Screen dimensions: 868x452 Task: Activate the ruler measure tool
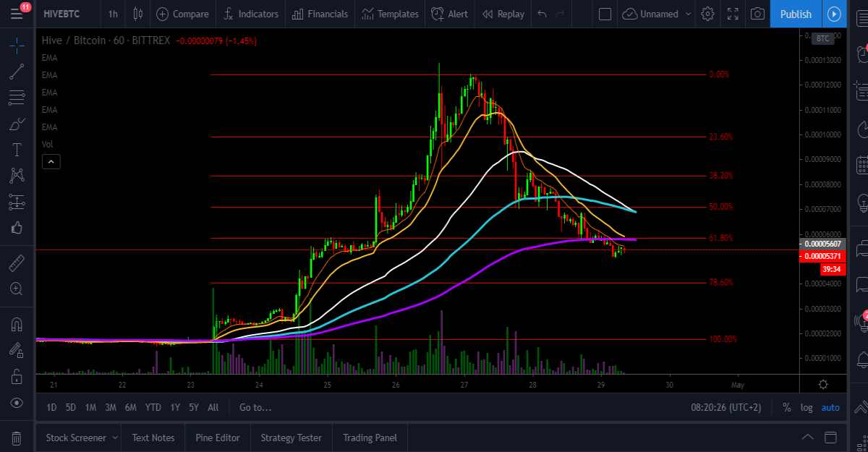pyautogui.click(x=17, y=263)
